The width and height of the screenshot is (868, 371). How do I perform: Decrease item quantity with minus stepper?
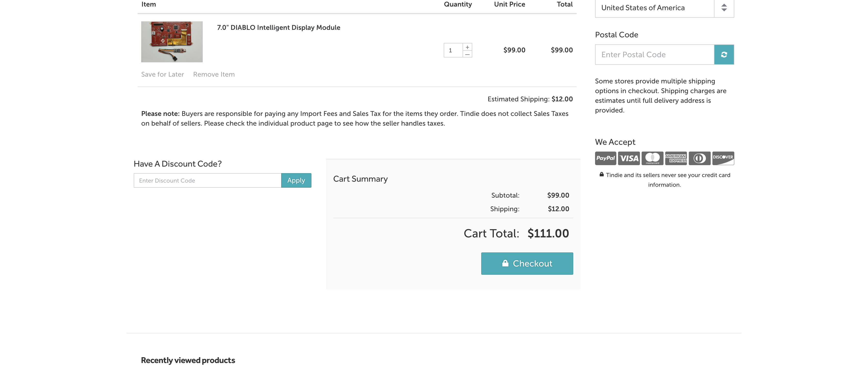pos(467,54)
